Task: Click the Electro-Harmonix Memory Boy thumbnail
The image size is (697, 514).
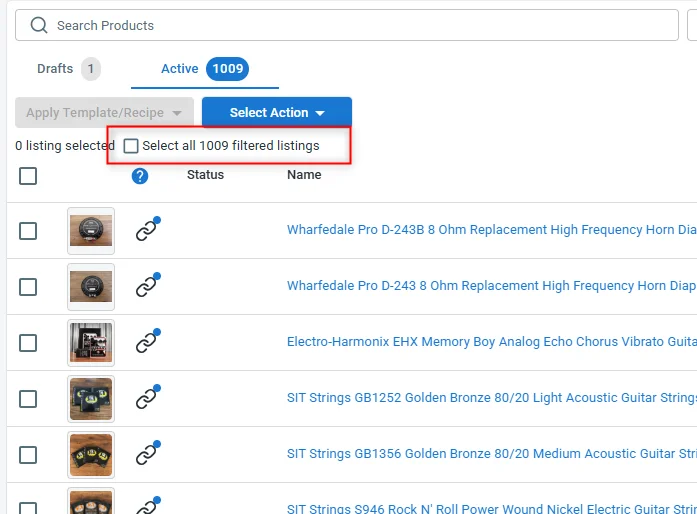Action: [x=91, y=343]
